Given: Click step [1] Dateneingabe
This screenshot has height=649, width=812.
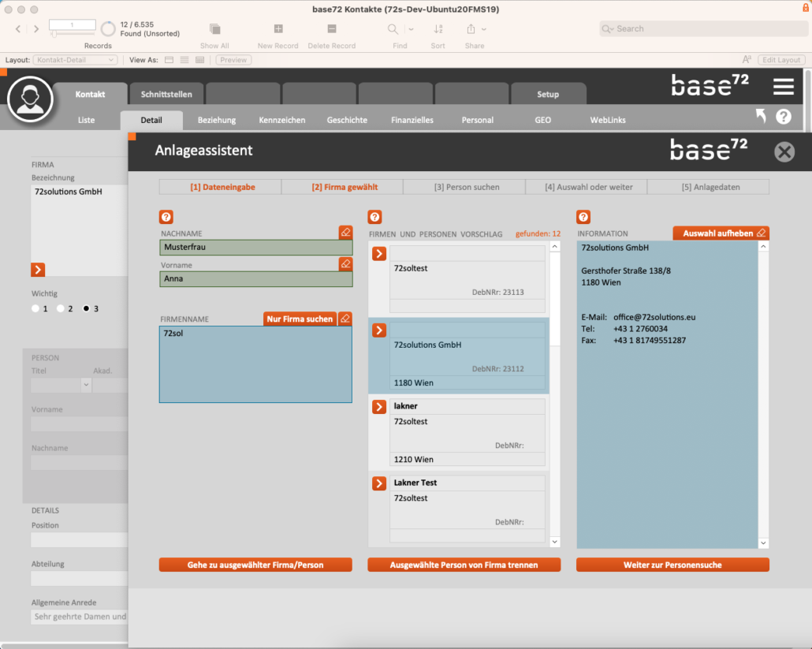Looking at the screenshot, I should pos(221,187).
